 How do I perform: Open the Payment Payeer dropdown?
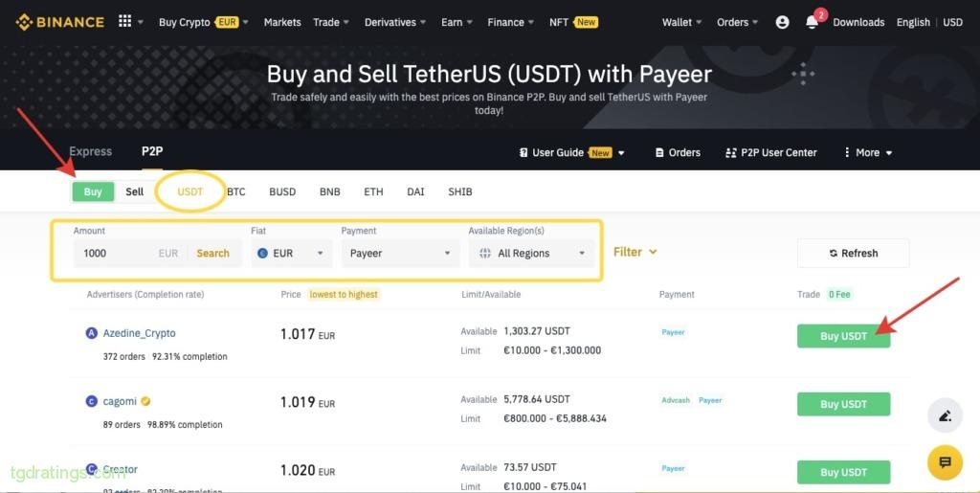click(x=400, y=253)
